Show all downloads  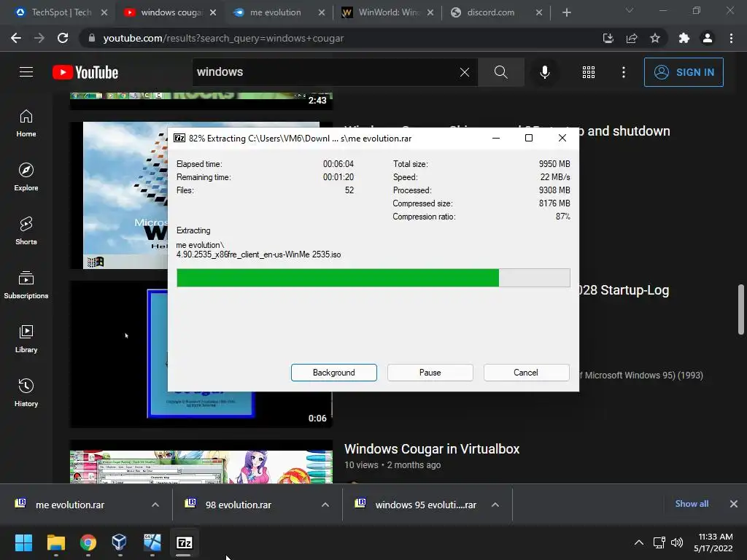pos(692,504)
